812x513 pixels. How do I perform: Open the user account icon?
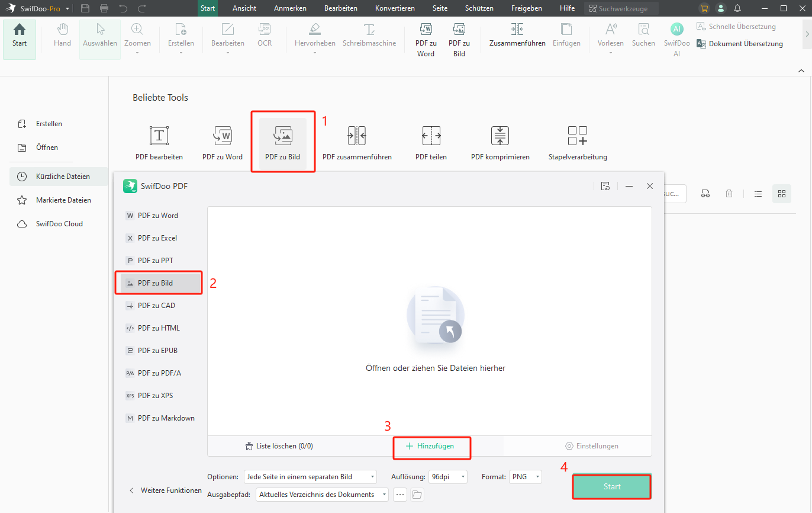(720, 8)
